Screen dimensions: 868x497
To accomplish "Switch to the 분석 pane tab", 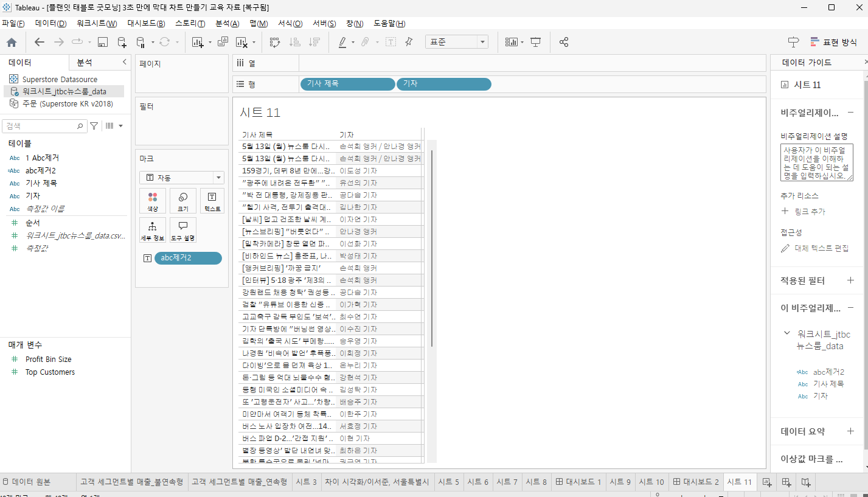I will click(x=85, y=63).
